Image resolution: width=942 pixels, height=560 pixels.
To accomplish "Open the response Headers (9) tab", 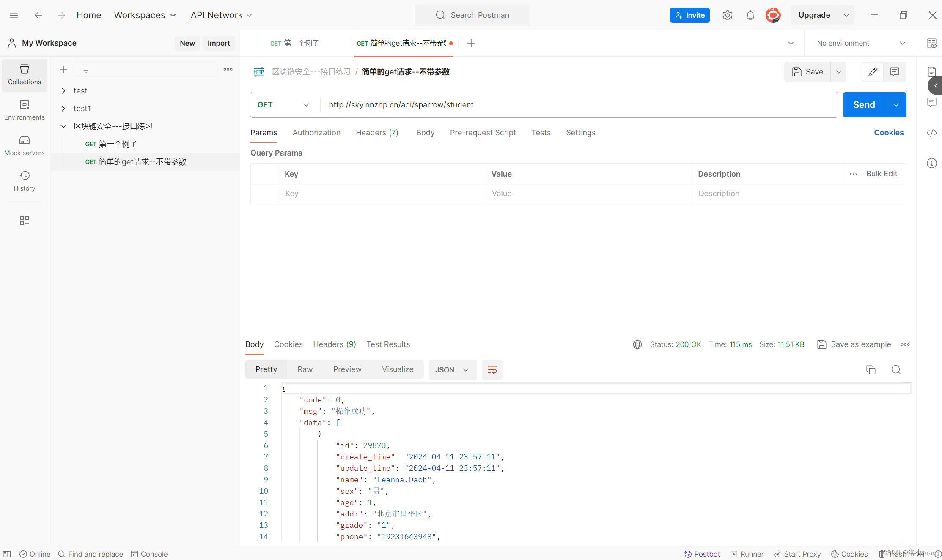I will (x=335, y=344).
